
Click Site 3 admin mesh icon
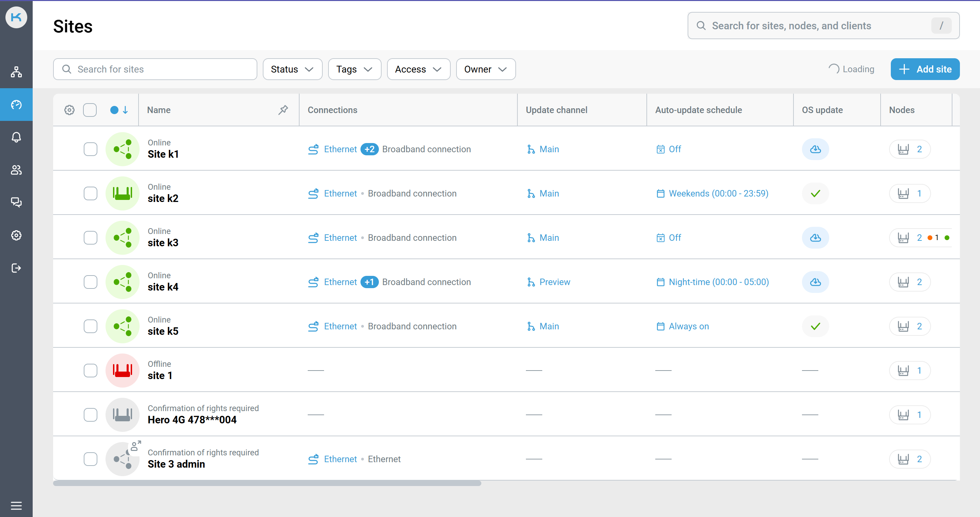coord(123,459)
